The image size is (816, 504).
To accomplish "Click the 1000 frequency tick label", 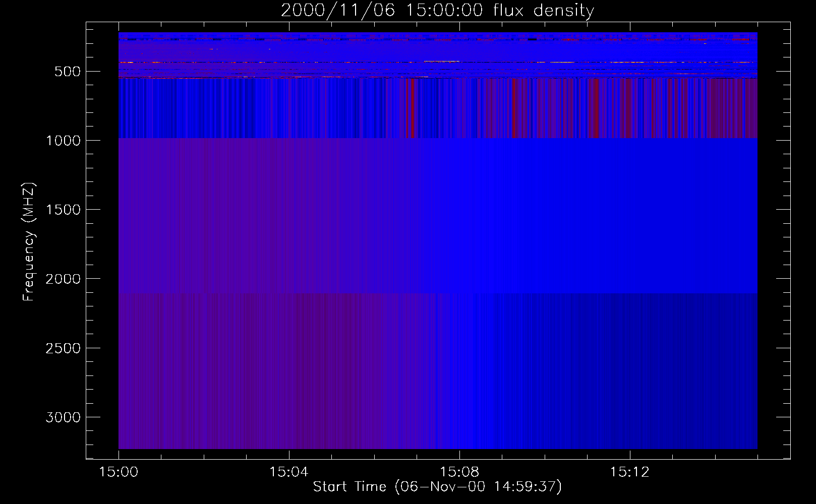I will coord(63,141).
